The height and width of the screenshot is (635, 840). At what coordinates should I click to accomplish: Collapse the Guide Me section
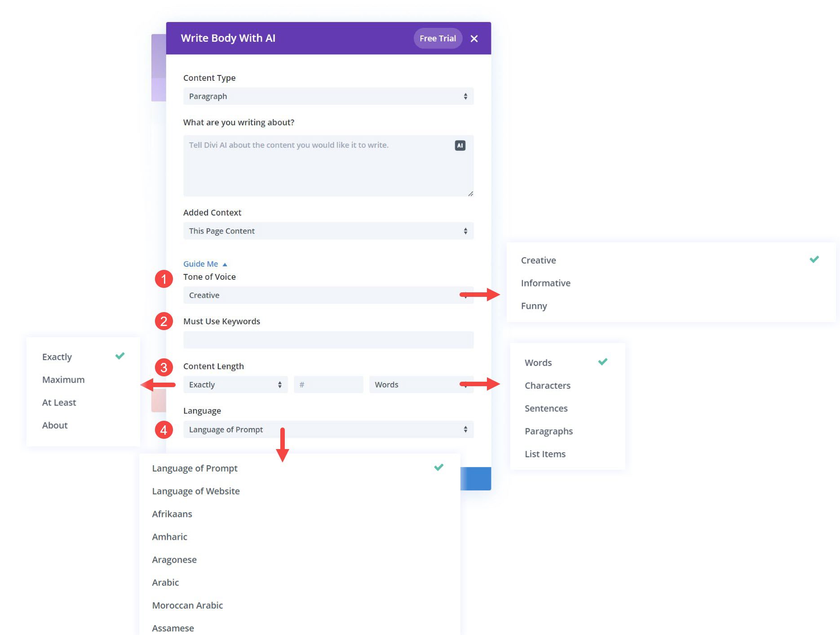coord(205,264)
